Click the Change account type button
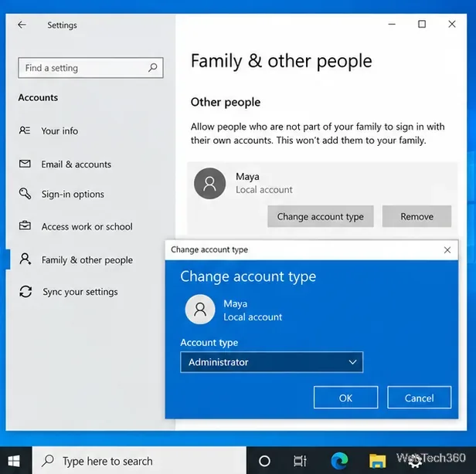 321,216
